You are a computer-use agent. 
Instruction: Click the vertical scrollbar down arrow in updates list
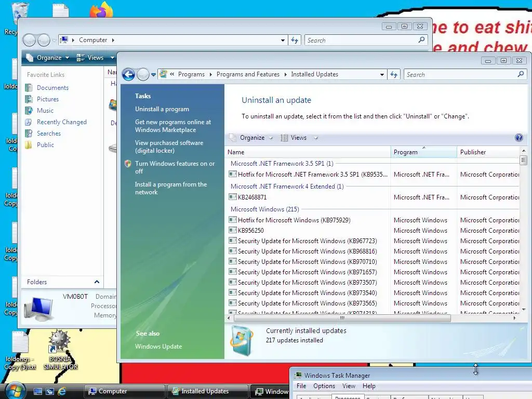[524, 310]
